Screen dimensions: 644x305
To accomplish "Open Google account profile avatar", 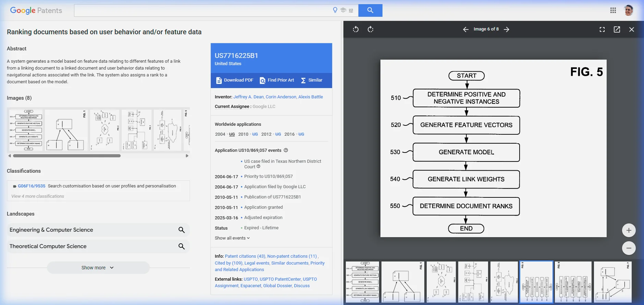I will pyautogui.click(x=629, y=10).
